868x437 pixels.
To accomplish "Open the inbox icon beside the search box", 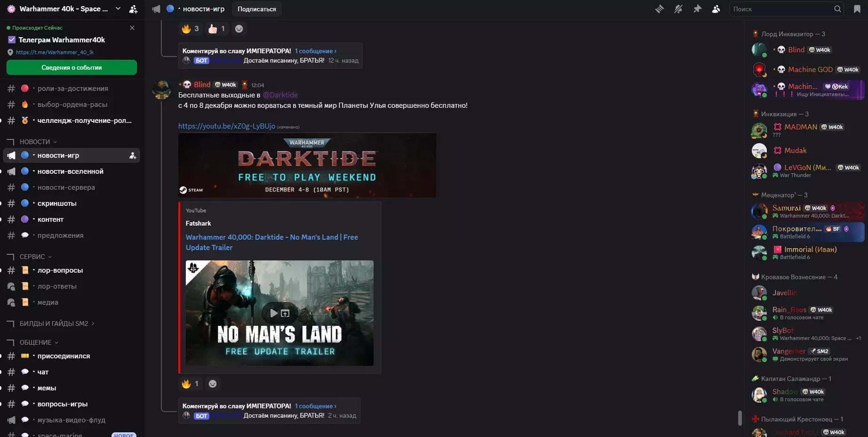I will (x=857, y=9).
